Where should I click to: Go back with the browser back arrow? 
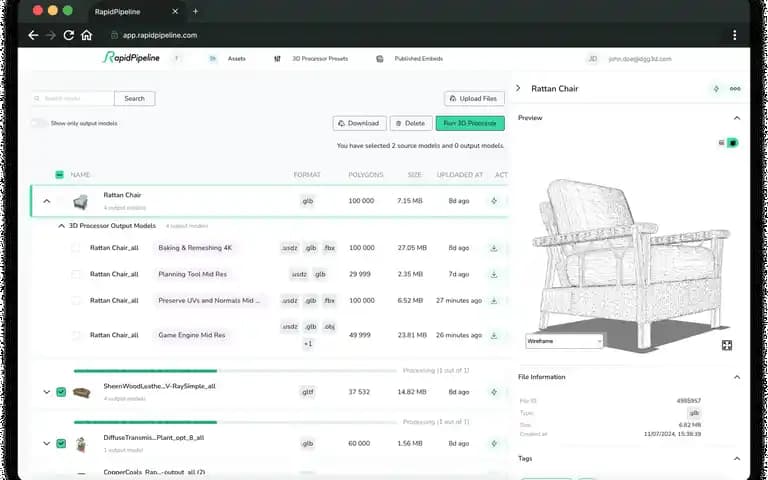pyautogui.click(x=33, y=35)
